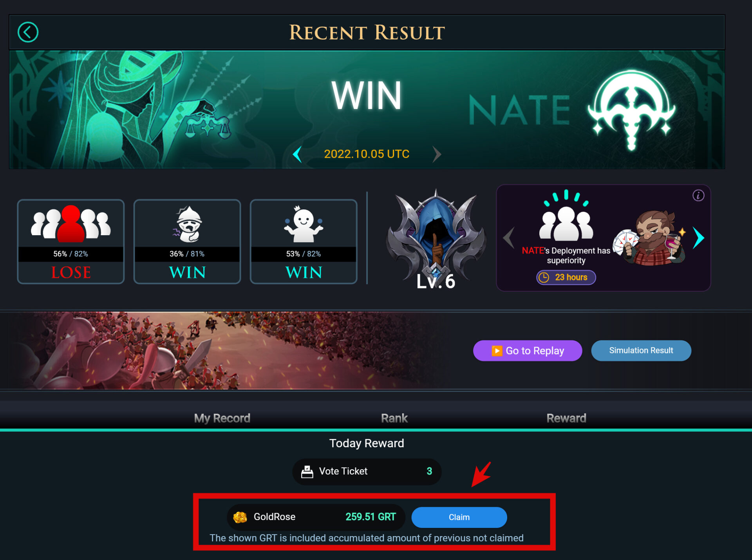
Task: Click the deployment crowd icon in purple panel
Action: pyautogui.click(x=566, y=215)
